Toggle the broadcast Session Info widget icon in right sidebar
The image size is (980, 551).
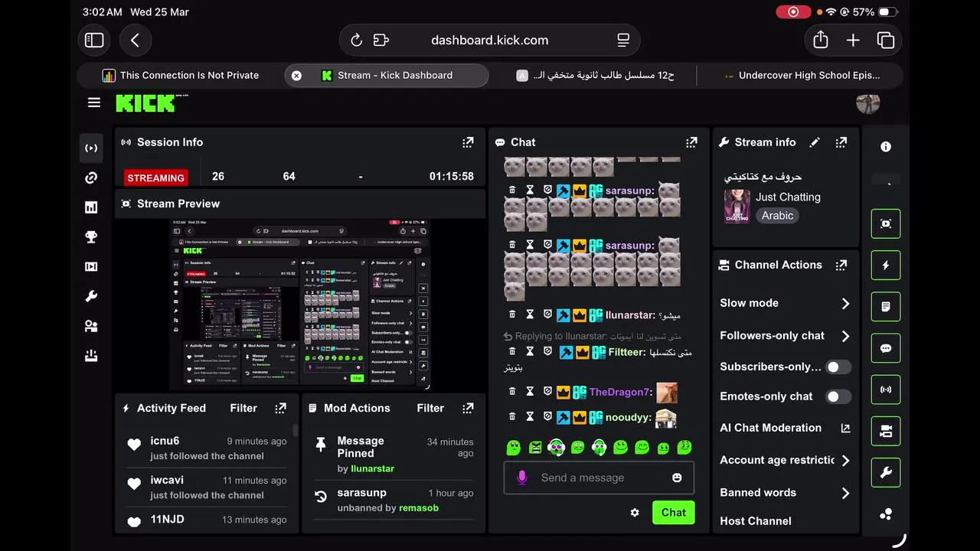pos(886,390)
